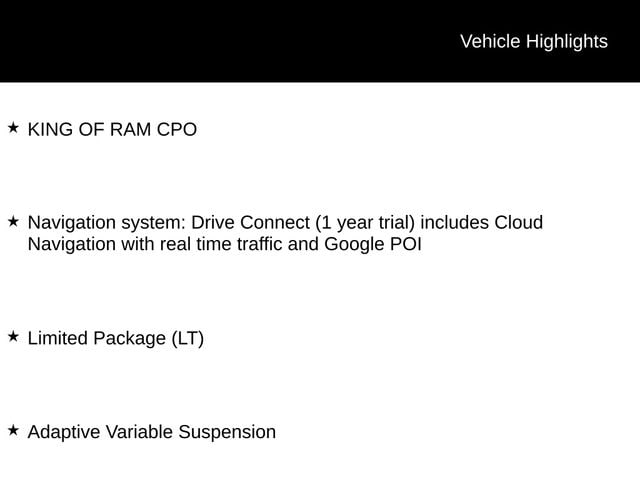Click the word 'Cloud' in navigation highlight
640x480 pixels.
click(519, 222)
